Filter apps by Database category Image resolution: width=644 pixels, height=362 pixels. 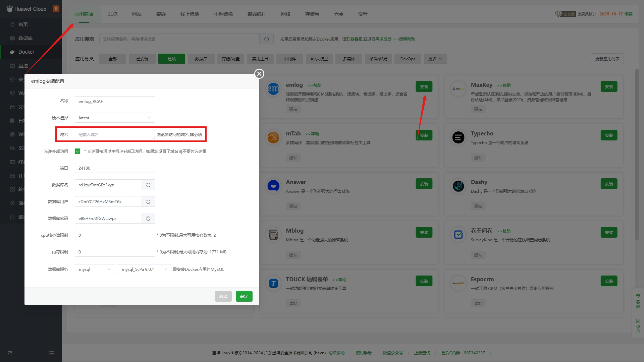pyautogui.click(x=201, y=59)
